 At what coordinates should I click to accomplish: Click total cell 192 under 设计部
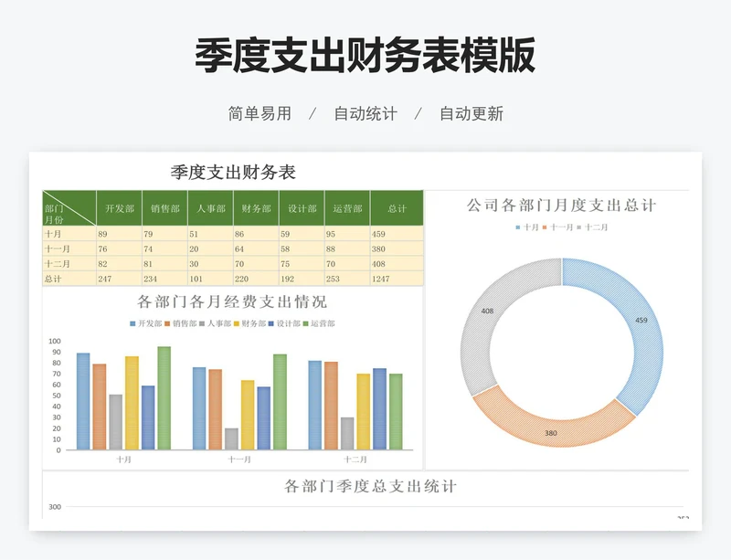302,279
